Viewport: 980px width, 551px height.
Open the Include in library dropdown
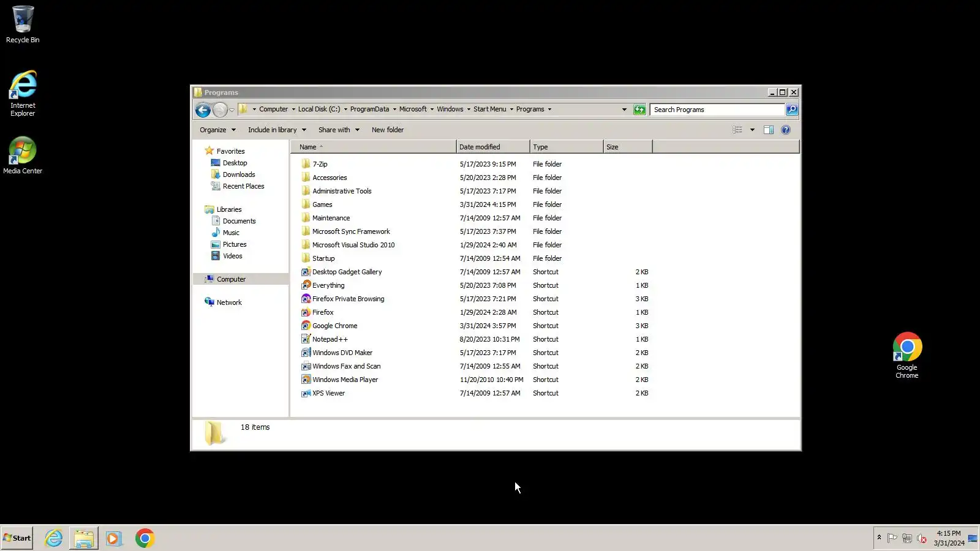coord(276,130)
